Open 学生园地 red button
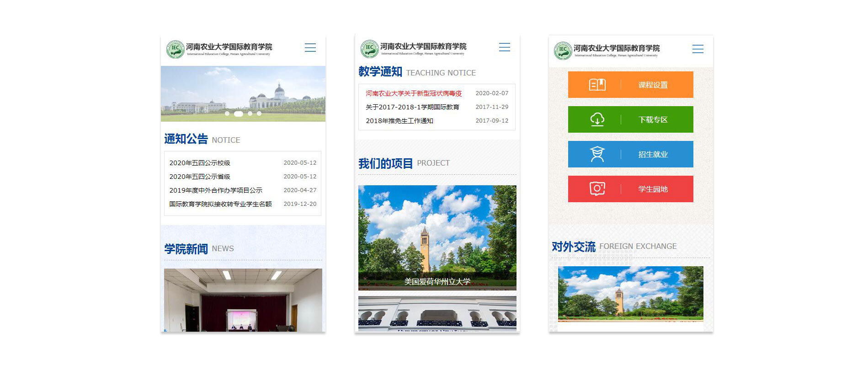 coord(630,189)
